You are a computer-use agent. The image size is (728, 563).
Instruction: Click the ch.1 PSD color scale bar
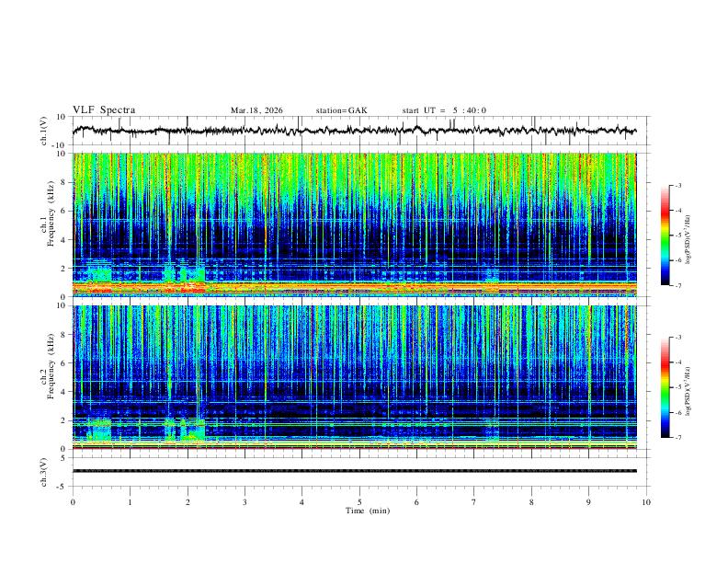click(665, 236)
